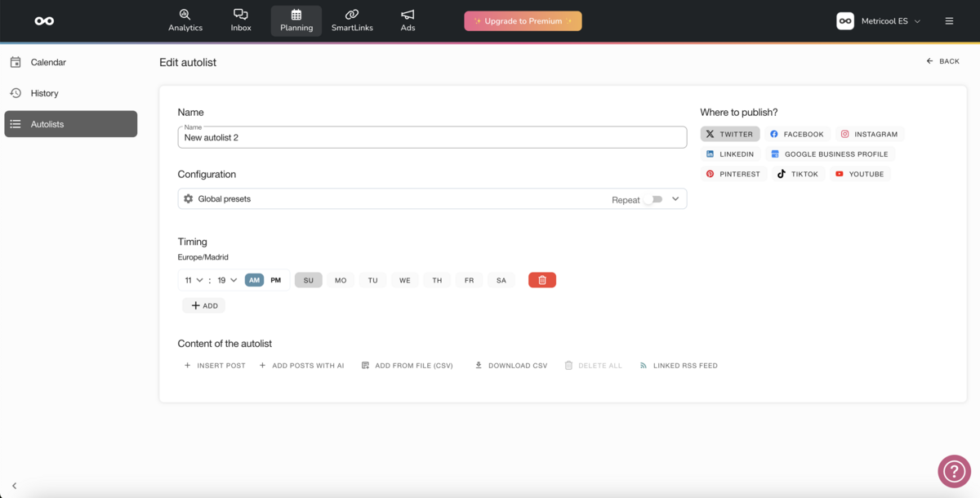The image size is (980, 498).
Task: Click ADD FROM FILE (CSV)
Action: (x=407, y=366)
